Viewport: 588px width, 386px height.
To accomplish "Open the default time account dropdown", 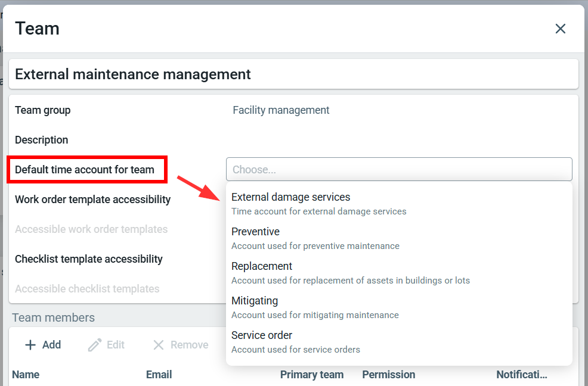I will click(x=398, y=170).
